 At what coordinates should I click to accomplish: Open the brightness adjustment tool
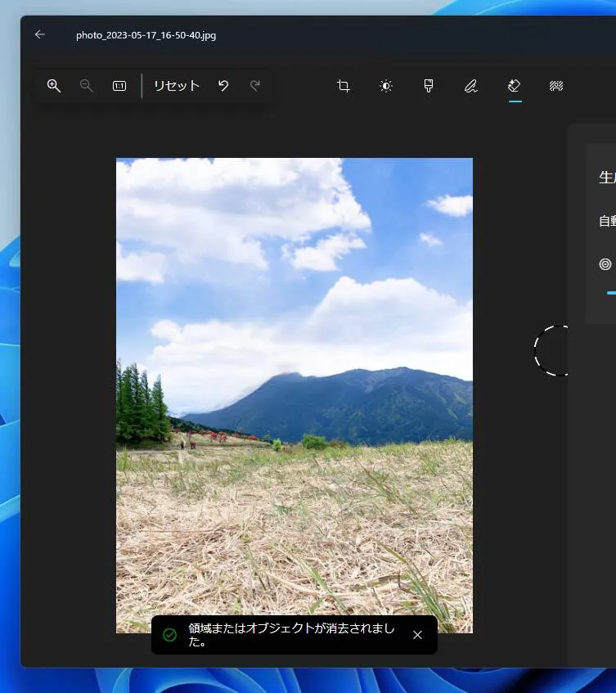pos(386,85)
